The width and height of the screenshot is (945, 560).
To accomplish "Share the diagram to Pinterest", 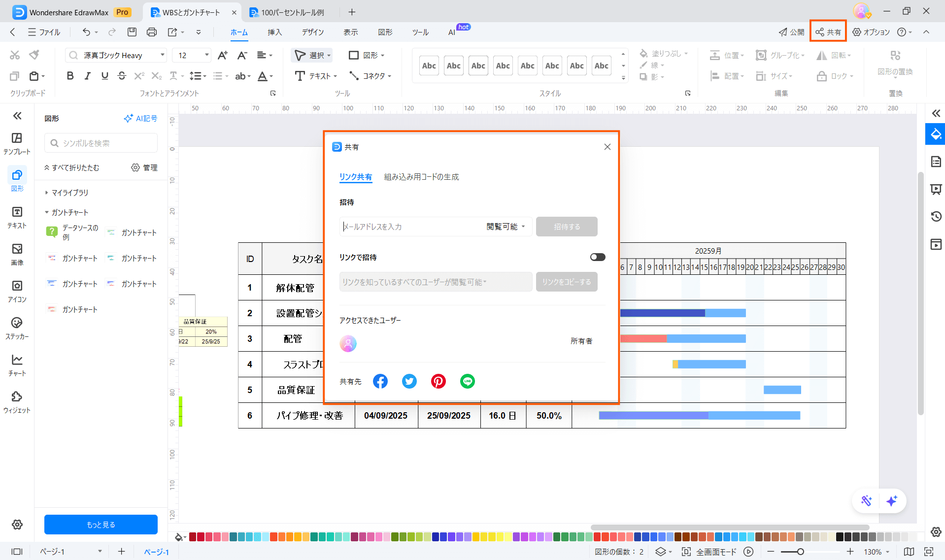I will pyautogui.click(x=438, y=381).
